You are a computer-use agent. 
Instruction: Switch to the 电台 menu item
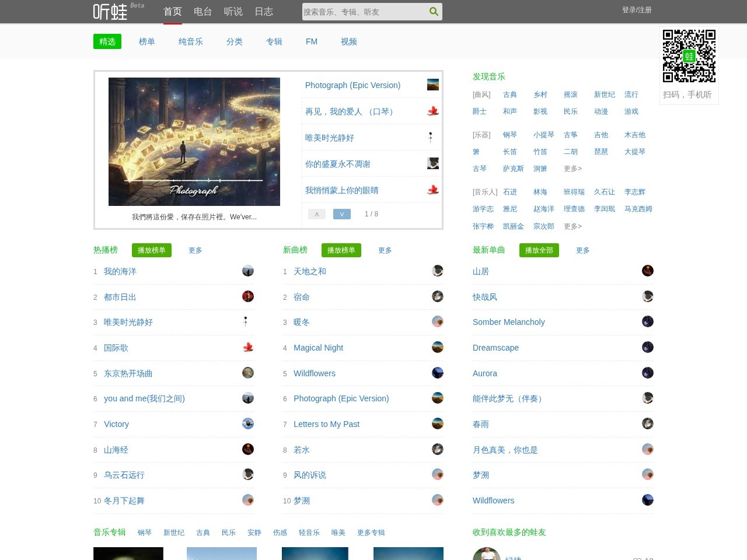click(x=203, y=11)
